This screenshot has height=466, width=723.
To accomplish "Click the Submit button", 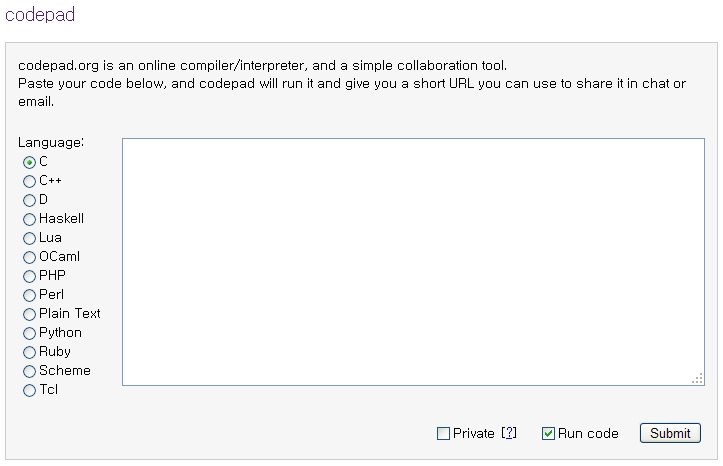I will [x=670, y=433].
